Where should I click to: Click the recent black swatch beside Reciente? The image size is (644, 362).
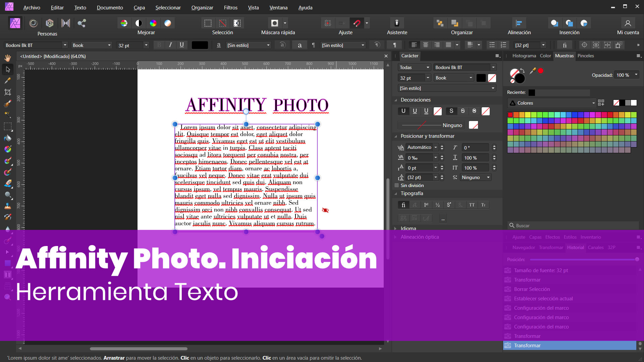point(532,93)
